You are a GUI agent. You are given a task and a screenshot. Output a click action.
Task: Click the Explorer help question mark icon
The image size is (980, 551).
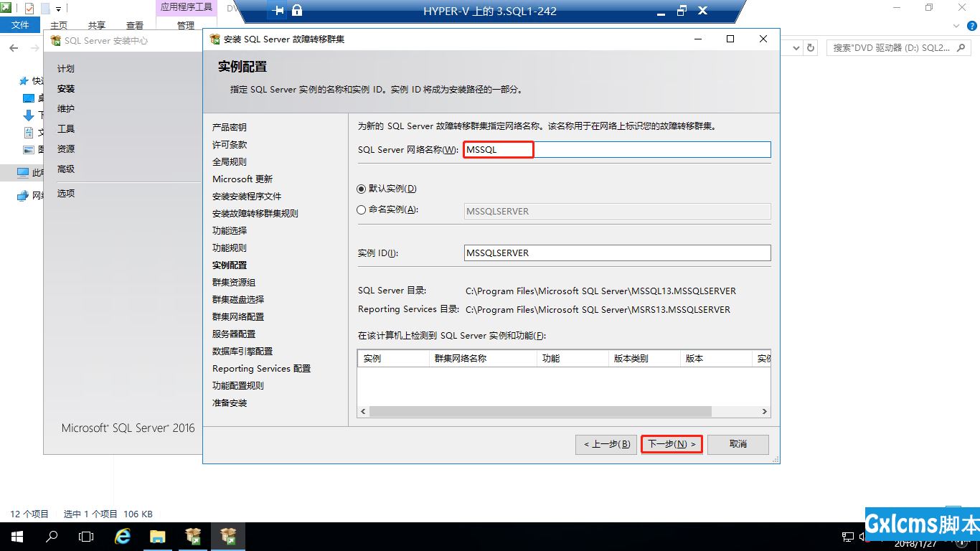pyautogui.click(x=971, y=25)
